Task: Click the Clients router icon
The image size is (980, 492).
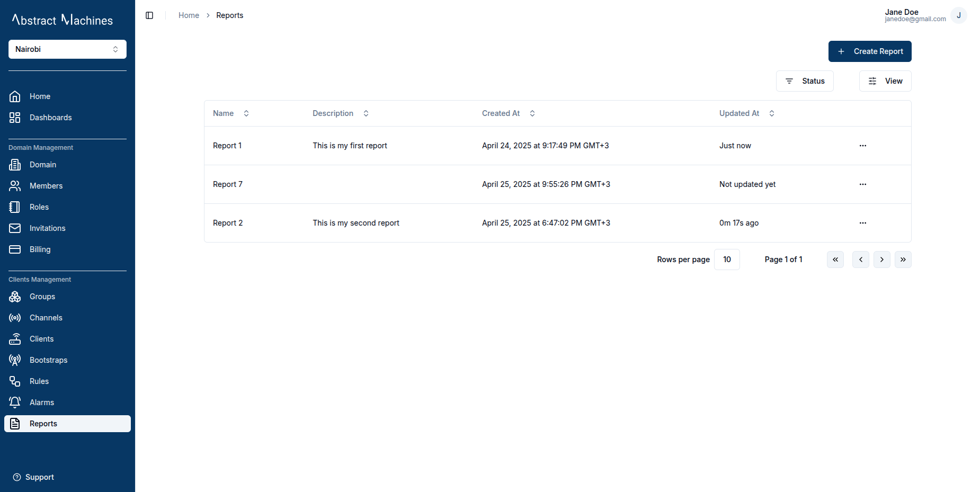Action: coord(15,339)
